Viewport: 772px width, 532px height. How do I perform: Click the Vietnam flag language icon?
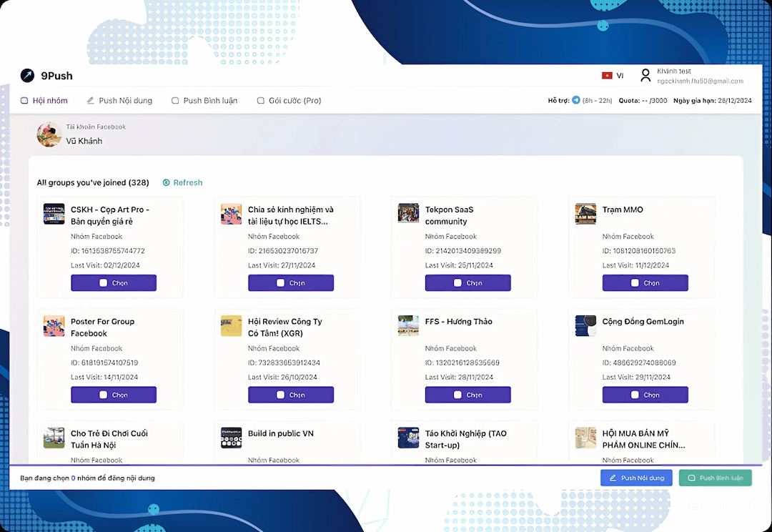(607, 75)
